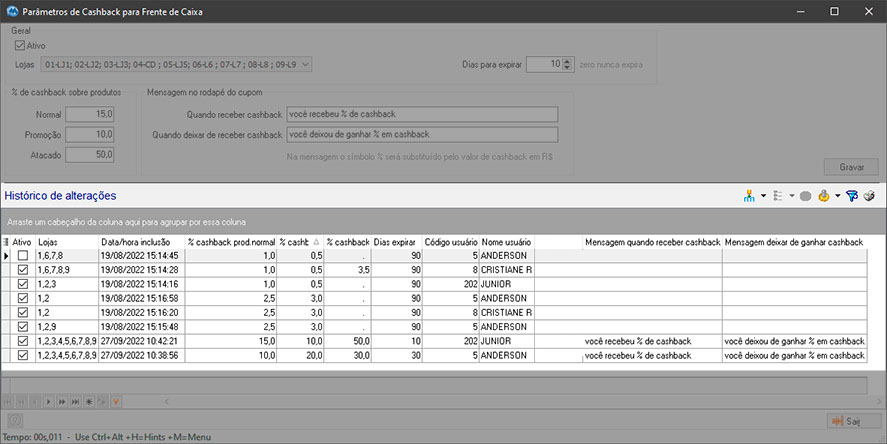Go to last record in grid navigator
The height and width of the screenshot is (444, 887).
75,402
